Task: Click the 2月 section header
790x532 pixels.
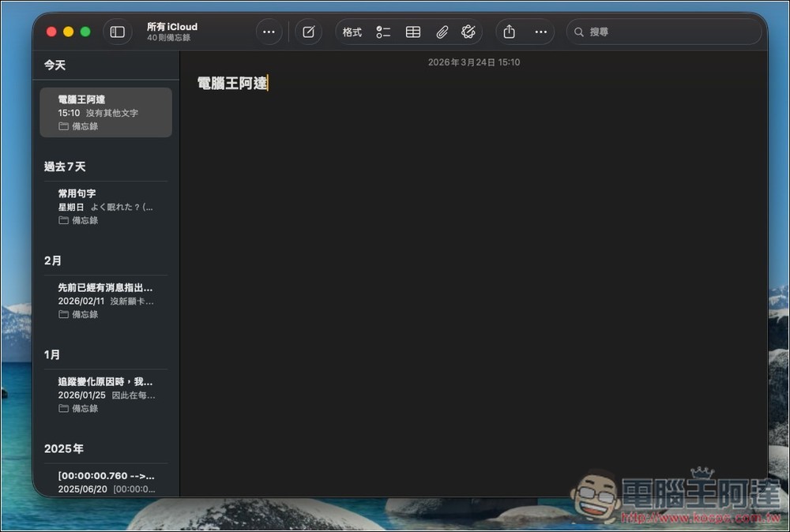Action: pyautogui.click(x=53, y=260)
